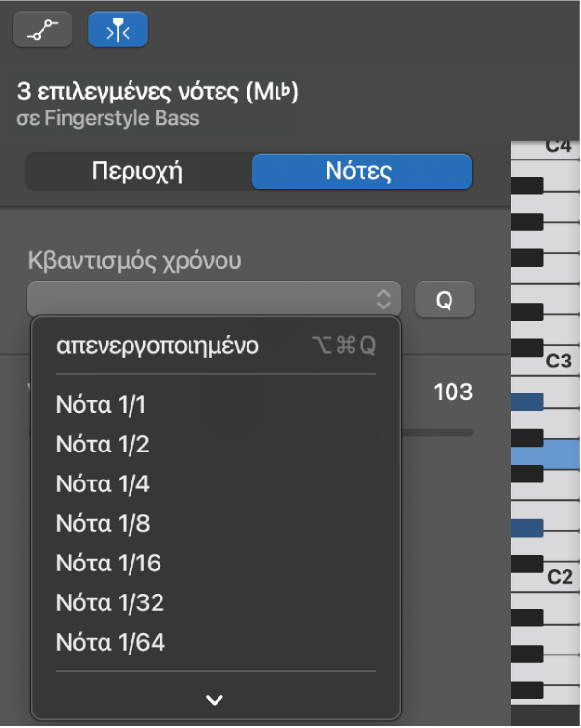Click the automation curve icon button

tap(43, 30)
